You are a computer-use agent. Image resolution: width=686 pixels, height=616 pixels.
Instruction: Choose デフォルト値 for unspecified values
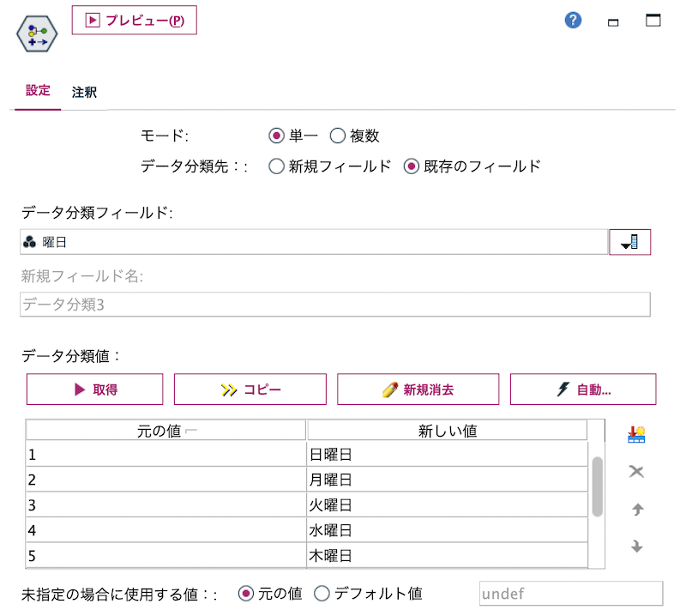322,593
